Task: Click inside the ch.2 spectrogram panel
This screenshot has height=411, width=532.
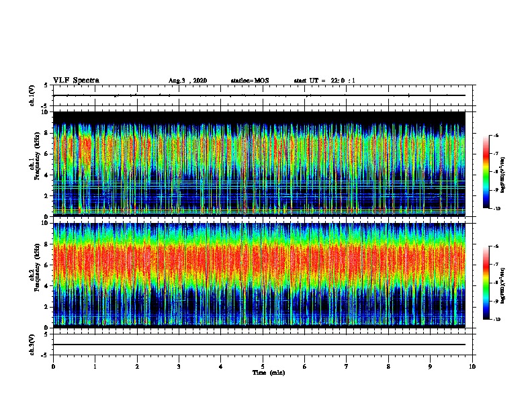Action: click(259, 275)
